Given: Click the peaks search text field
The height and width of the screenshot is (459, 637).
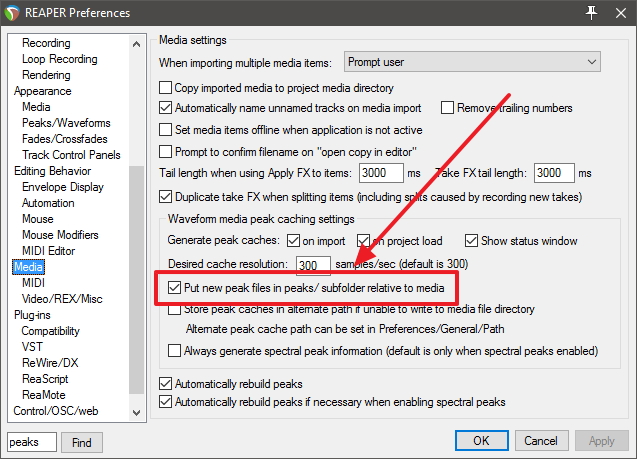Looking at the screenshot, I should tap(32, 442).
